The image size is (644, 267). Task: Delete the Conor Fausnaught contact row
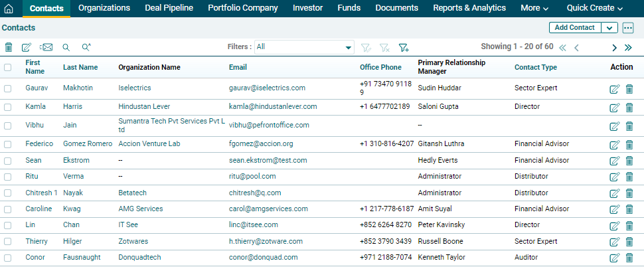(629, 258)
